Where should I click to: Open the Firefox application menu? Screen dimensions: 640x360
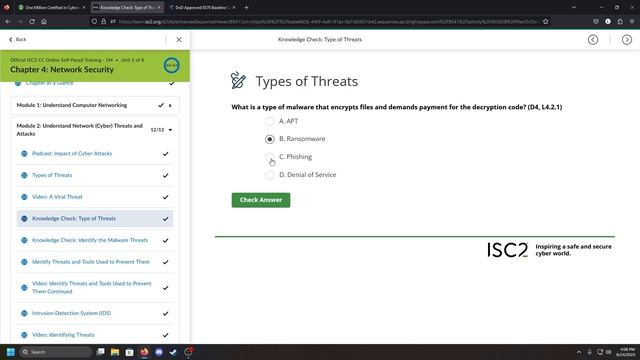(632, 21)
